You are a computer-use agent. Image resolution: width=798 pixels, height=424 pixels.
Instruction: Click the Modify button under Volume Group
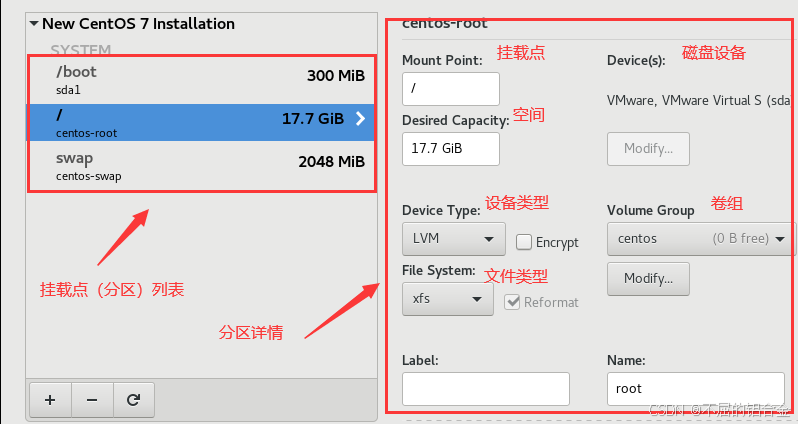point(648,278)
